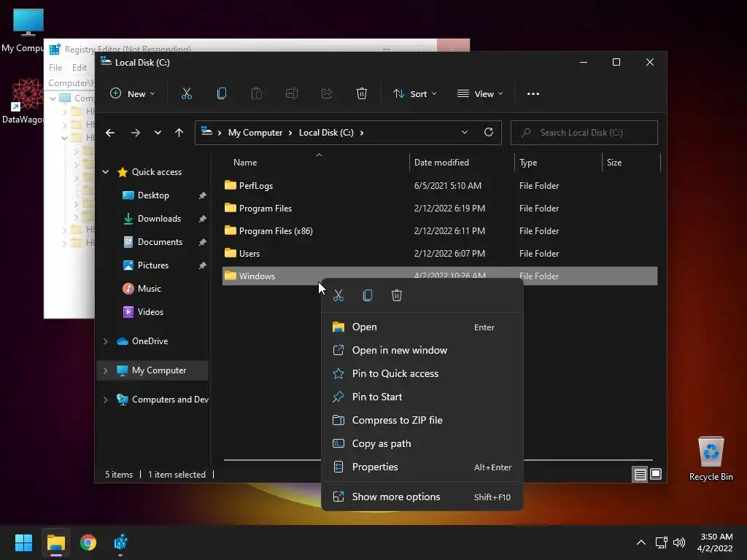The image size is (747, 560).
Task: Open the File menu in Registry Editor
Action: click(x=55, y=68)
